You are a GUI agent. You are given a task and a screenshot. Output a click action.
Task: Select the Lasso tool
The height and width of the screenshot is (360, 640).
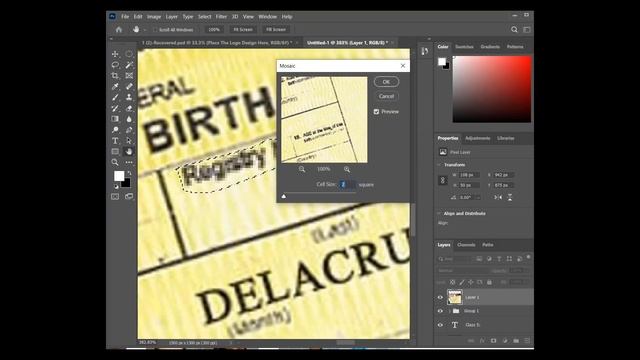(x=115, y=65)
